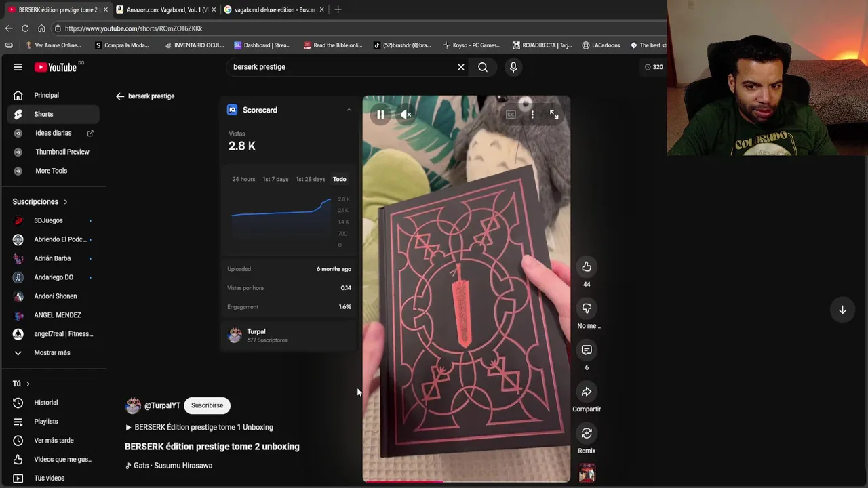Viewport: 868px width, 488px height.
Task: Unmute the short's audio
Action: click(x=406, y=115)
